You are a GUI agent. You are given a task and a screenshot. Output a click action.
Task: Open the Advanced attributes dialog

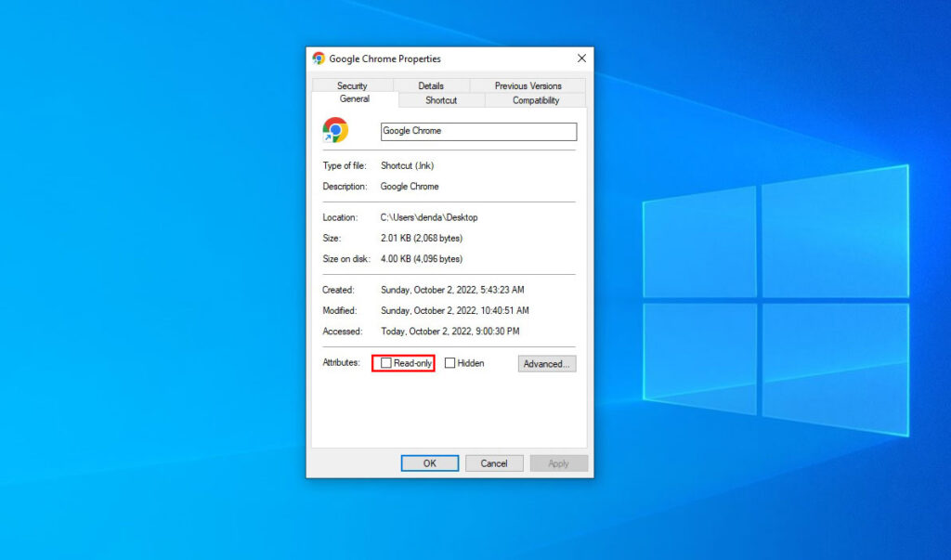[547, 363]
